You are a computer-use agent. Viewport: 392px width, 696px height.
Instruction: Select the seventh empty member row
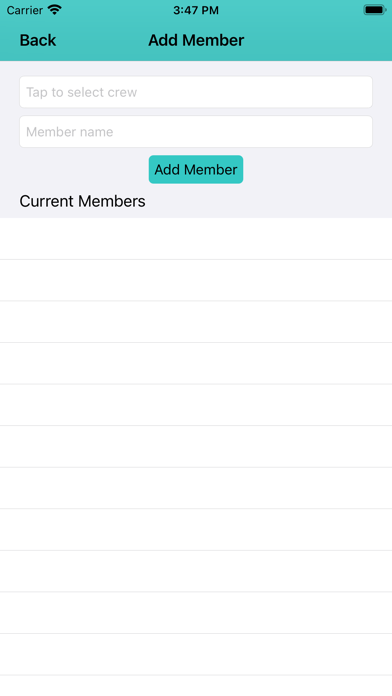pyautogui.click(x=196, y=488)
